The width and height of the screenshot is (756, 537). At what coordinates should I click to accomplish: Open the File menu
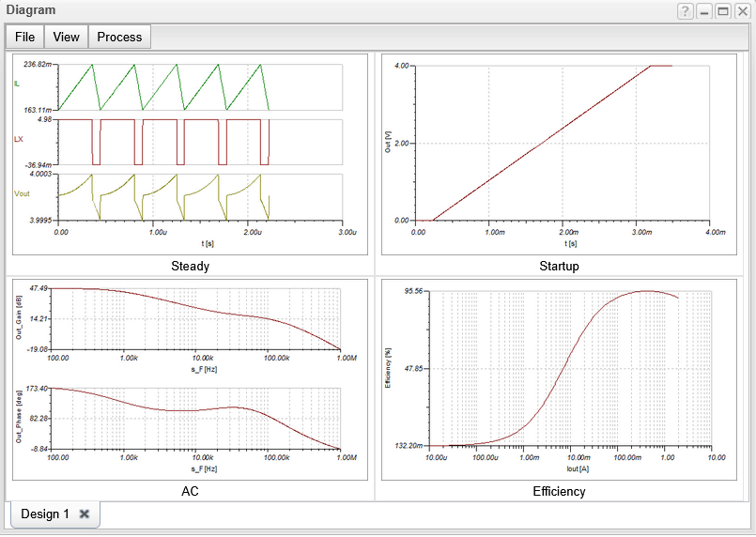[x=24, y=37]
